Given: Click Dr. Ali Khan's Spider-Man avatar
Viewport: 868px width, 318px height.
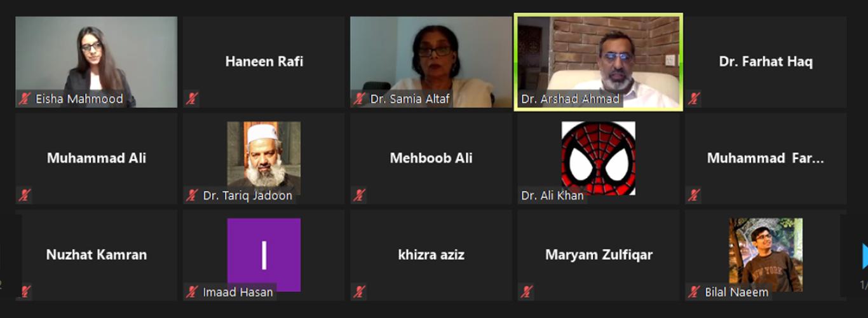Looking at the screenshot, I should [x=598, y=158].
